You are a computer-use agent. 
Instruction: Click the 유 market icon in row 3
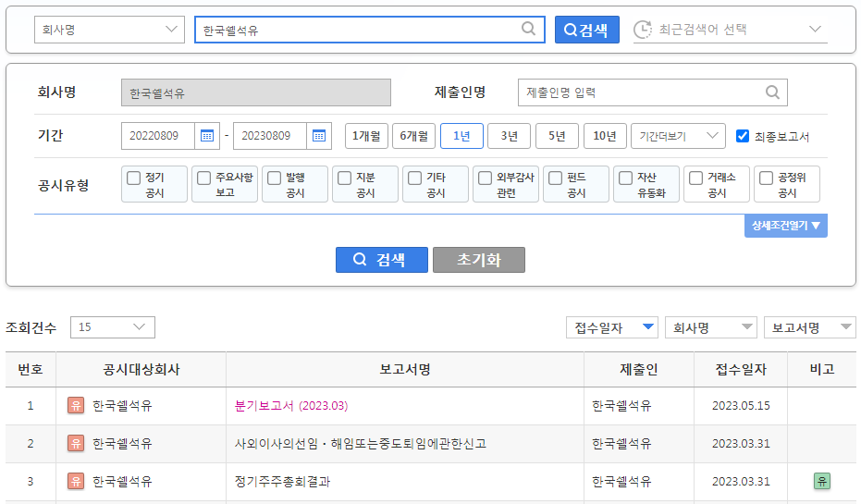point(76,482)
